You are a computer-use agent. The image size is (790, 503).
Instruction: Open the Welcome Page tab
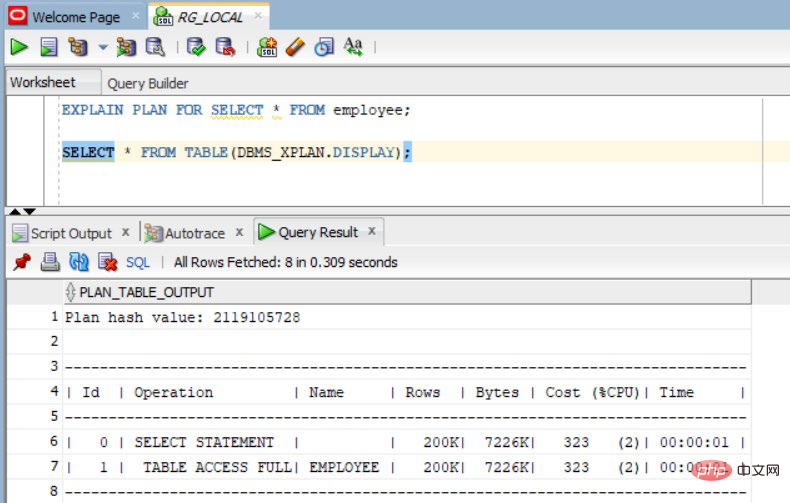(x=75, y=17)
